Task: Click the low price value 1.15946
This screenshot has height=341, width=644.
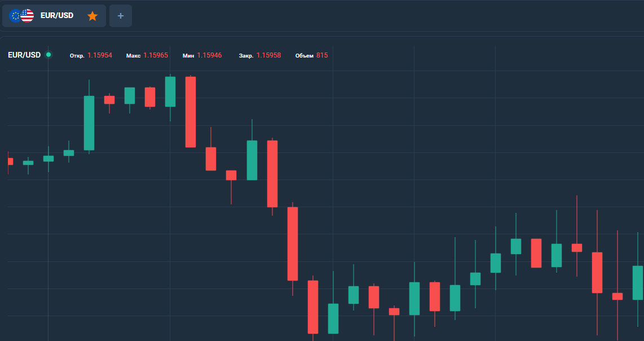Action: pyautogui.click(x=209, y=55)
